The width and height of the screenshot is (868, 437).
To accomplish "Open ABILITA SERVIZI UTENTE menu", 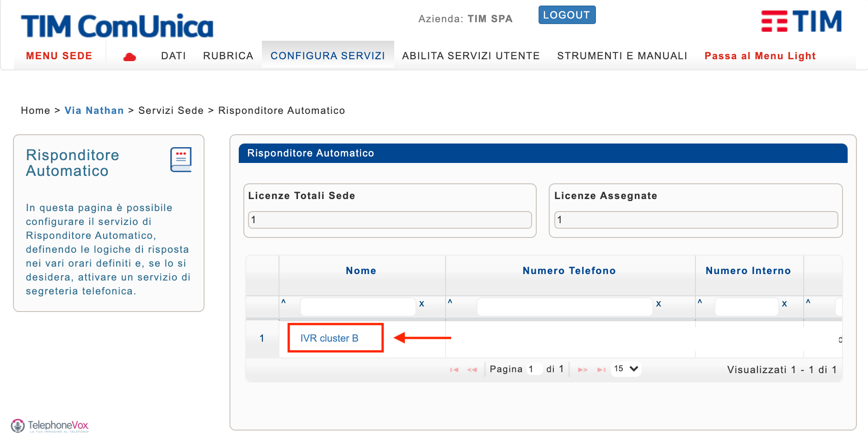I will point(471,56).
